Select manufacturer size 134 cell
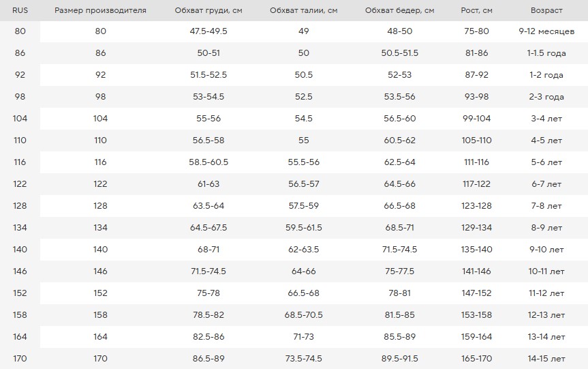 [x=101, y=228]
